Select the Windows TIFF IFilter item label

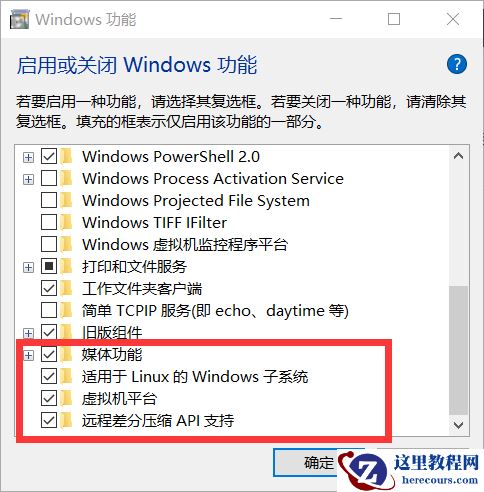[x=155, y=222]
